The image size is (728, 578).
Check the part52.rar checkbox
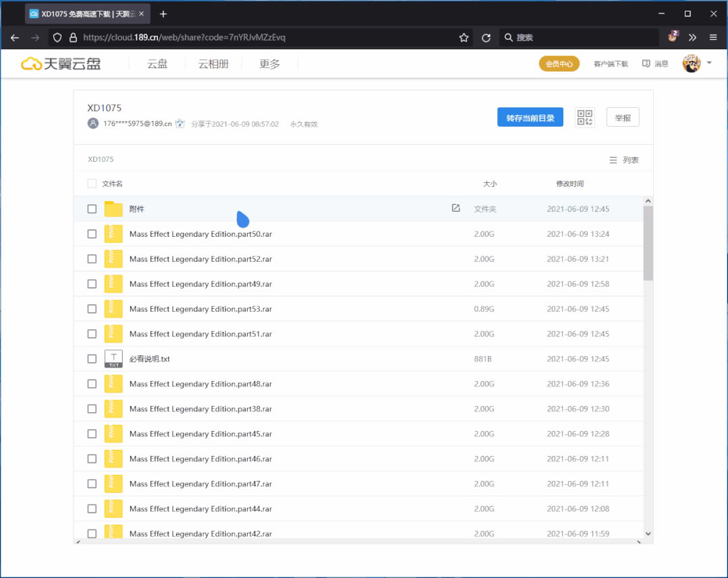point(92,259)
